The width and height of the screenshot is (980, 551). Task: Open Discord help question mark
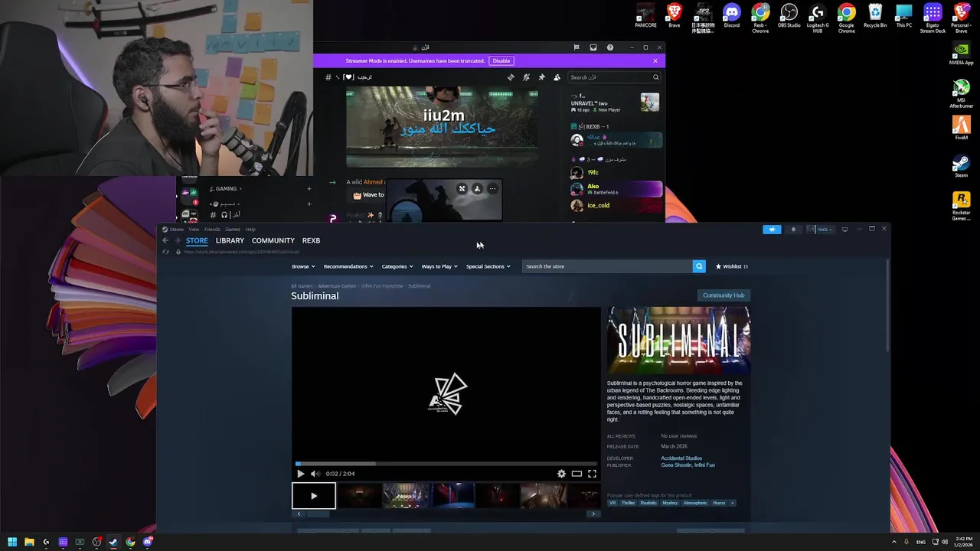click(610, 47)
